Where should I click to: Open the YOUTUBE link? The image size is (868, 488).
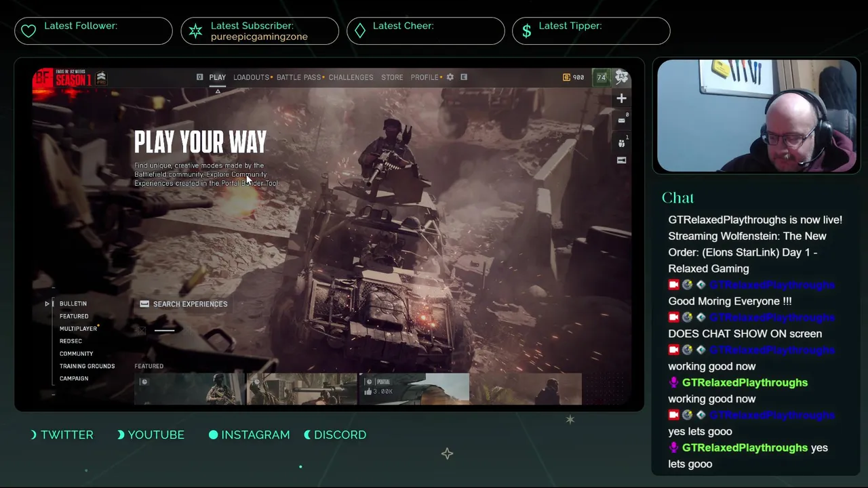tap(156, 434)
